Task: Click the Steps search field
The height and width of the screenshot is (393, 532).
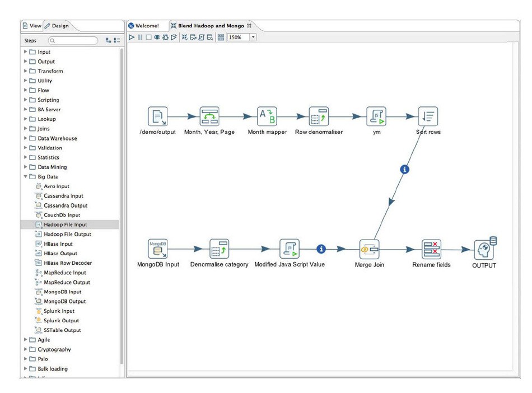Action: (73, 40)
